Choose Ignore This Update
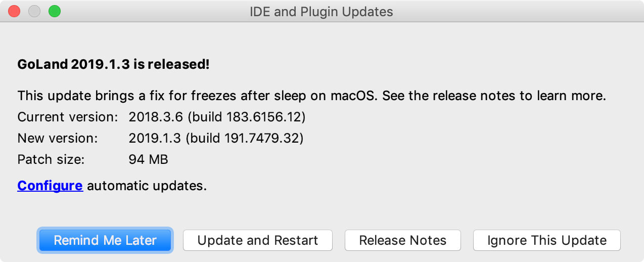The width and height of the screenshot is (644, 262). (546, 240)
